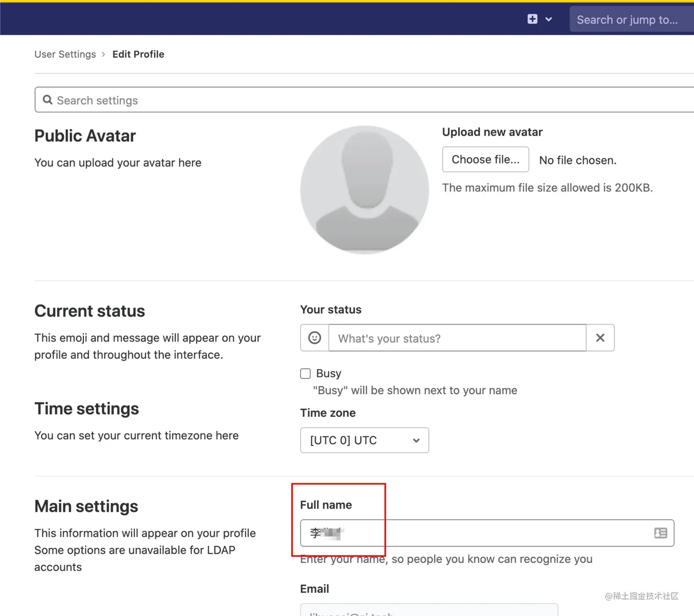Click the 'No file chosen.' text
This screenshot has height=616, width=694.
(x=577, y=160)
